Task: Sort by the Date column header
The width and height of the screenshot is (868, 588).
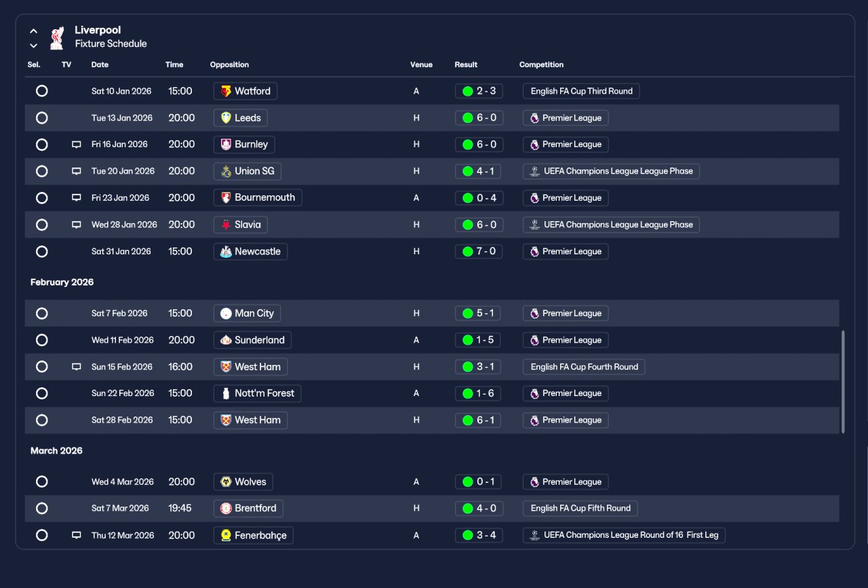Action: tap(100, 65)
